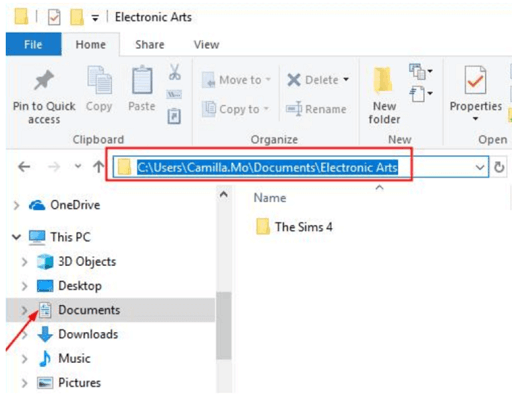The image size is (512, 400).
Task: Click the Cut scissors icon
Action: click(x=174, y=72)
